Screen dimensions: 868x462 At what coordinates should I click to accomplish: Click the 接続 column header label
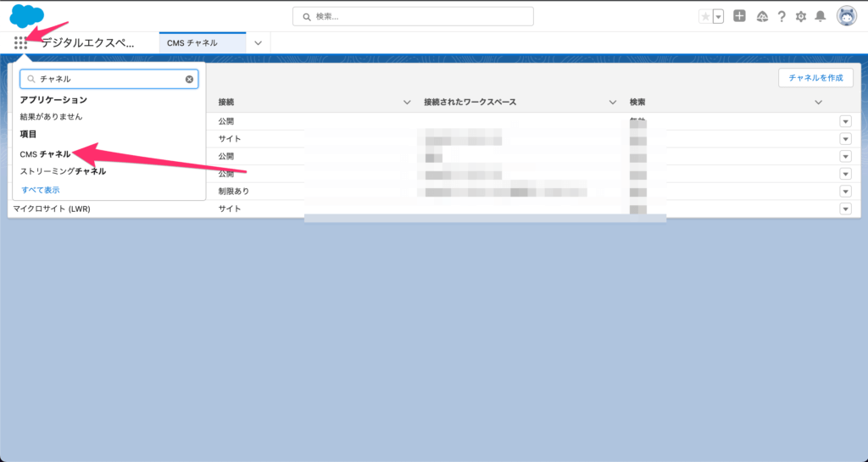pyautogui.click(x=225, y=103)
